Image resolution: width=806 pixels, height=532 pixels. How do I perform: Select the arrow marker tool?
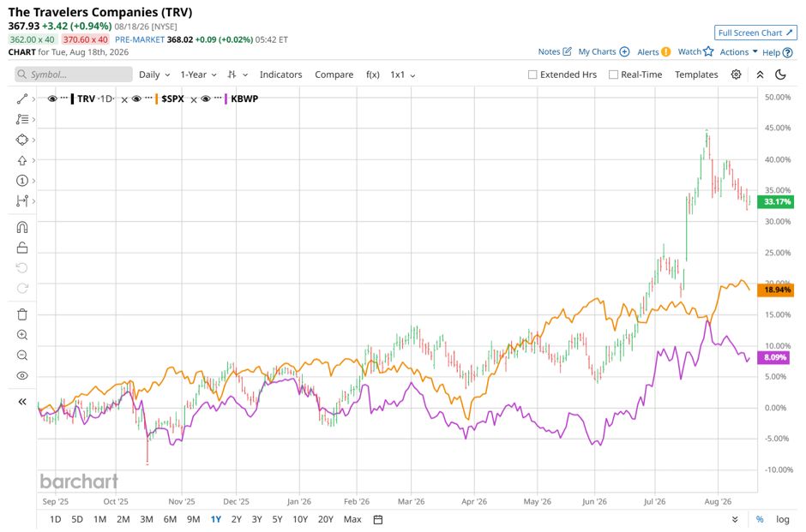[21, 160]
